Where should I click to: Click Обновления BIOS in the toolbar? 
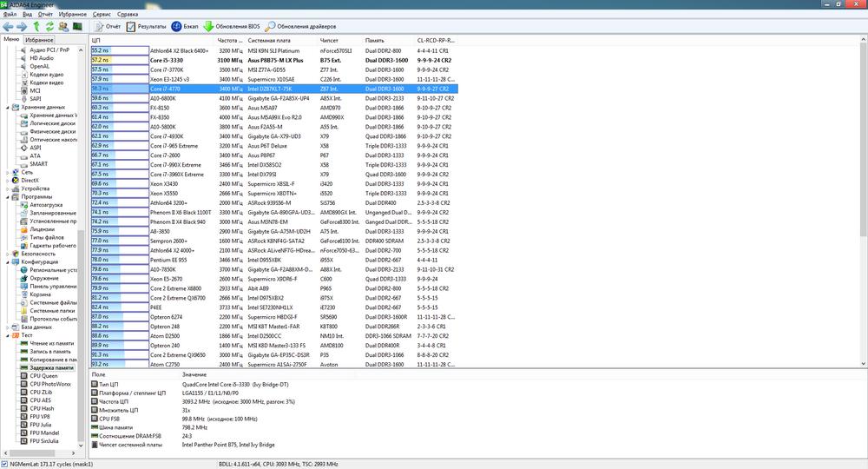pos(232,27)
